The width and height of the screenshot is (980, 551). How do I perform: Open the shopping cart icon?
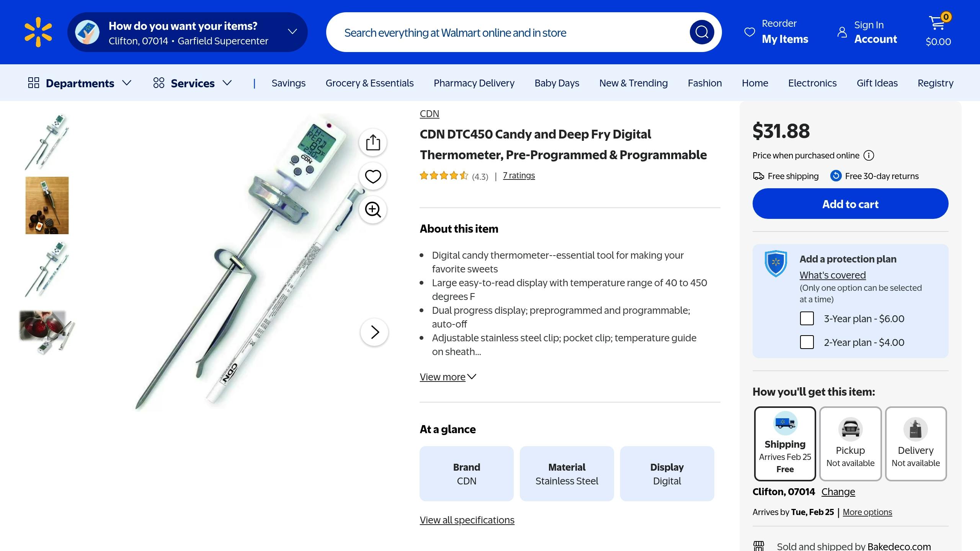938,22
